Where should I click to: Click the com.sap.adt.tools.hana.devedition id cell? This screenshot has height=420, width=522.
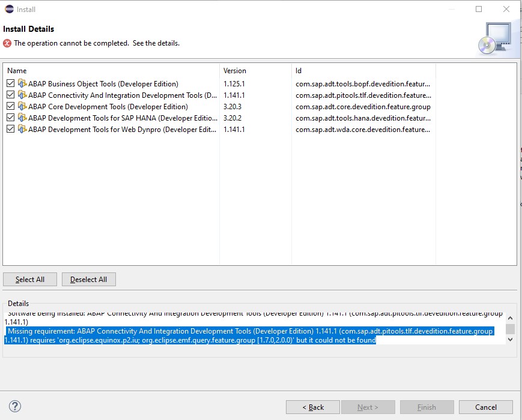363,118
